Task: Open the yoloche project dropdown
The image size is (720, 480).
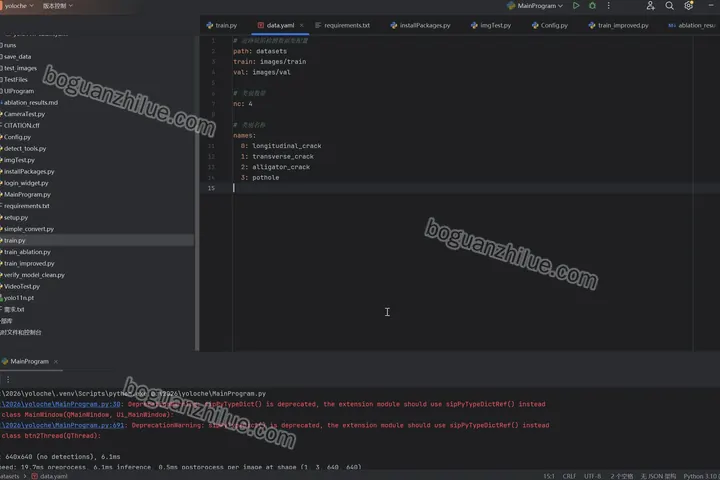Action: pos(18,6)
